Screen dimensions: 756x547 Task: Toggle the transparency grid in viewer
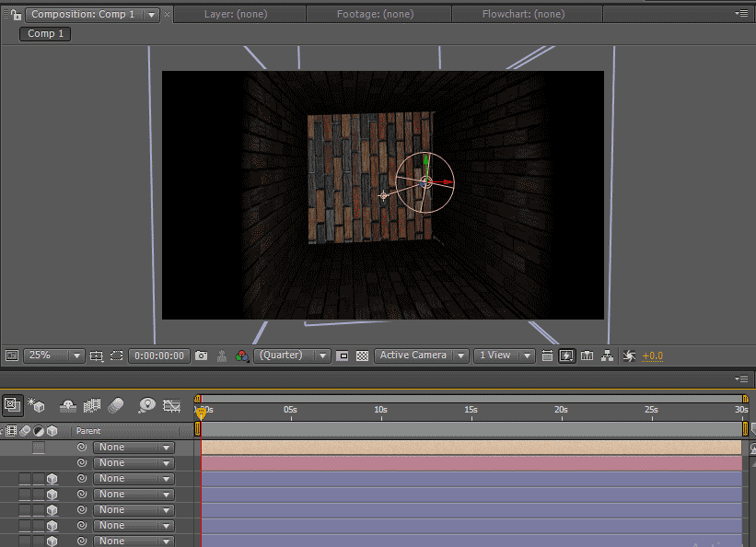tap(363, 355)
